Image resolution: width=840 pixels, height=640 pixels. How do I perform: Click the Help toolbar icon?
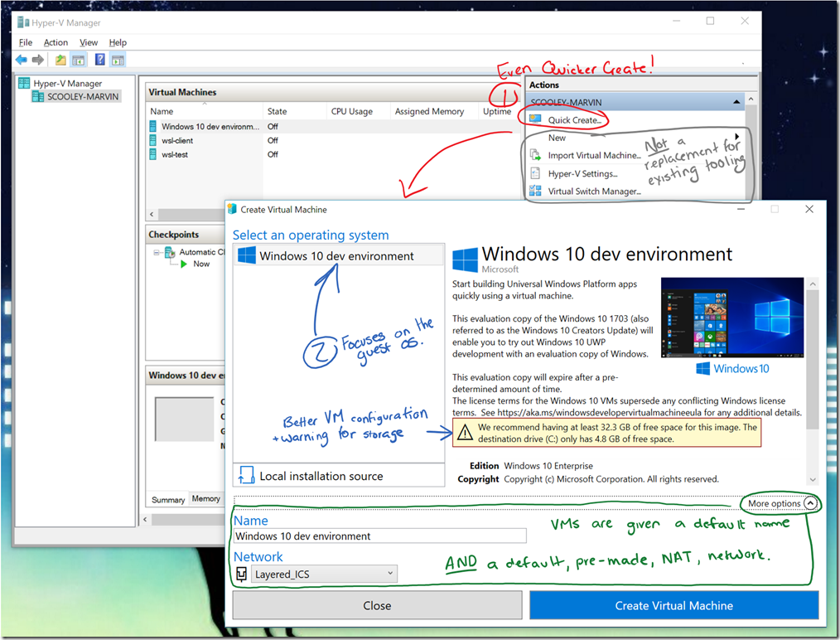99,59
